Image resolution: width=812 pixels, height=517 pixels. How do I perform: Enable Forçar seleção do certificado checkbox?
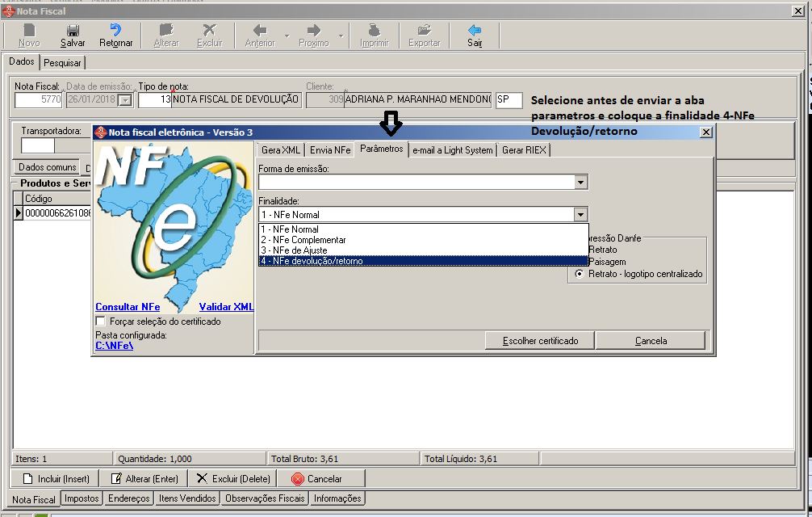[100, 322]
